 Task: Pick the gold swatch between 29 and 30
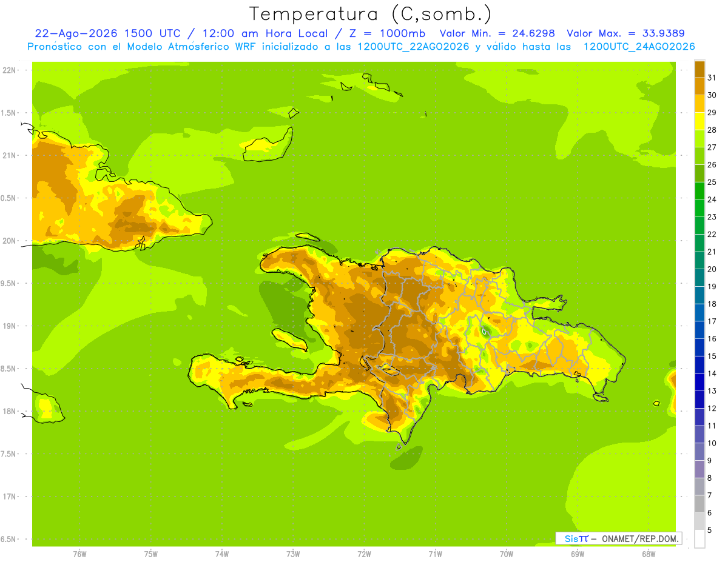point(699,104)
